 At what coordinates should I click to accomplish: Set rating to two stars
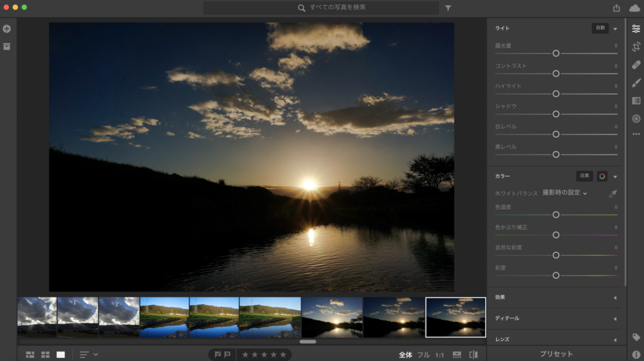click(x=255, y=355)
